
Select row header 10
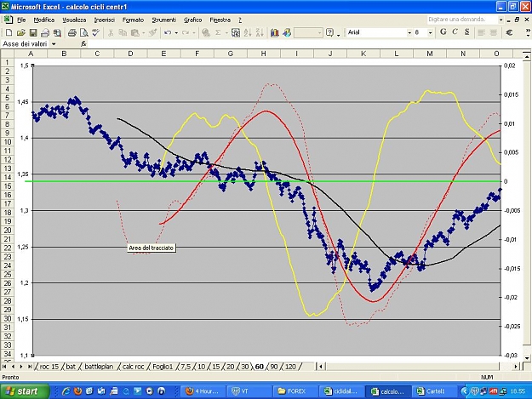(7, 142)
